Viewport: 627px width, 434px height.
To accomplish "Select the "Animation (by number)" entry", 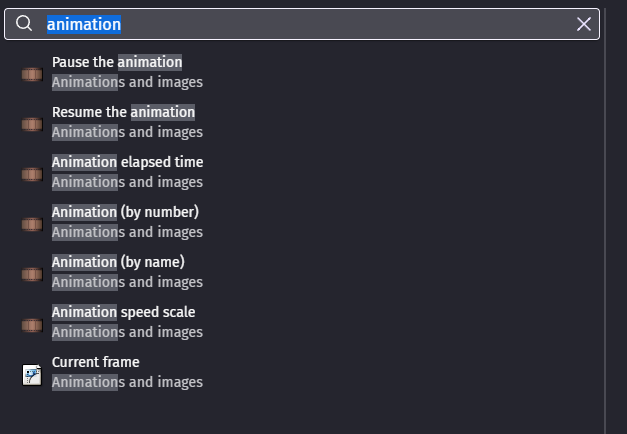I will pyautogui.click(x=125, y=212).
